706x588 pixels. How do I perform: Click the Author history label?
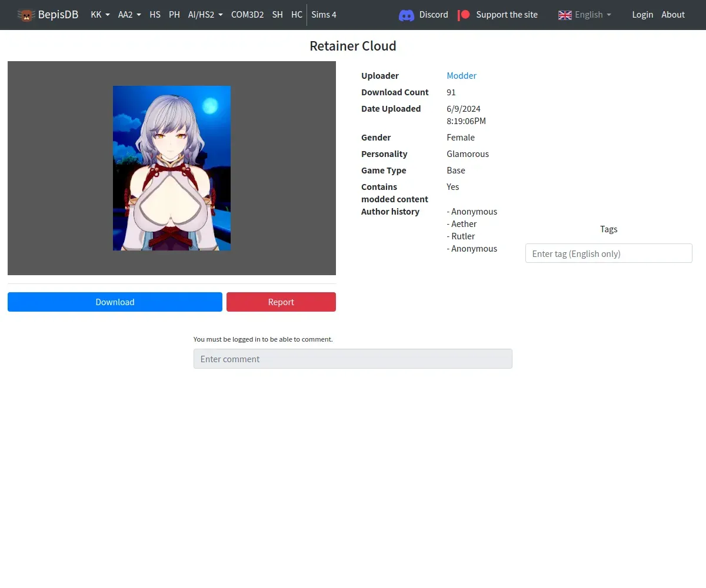(390, 212)
